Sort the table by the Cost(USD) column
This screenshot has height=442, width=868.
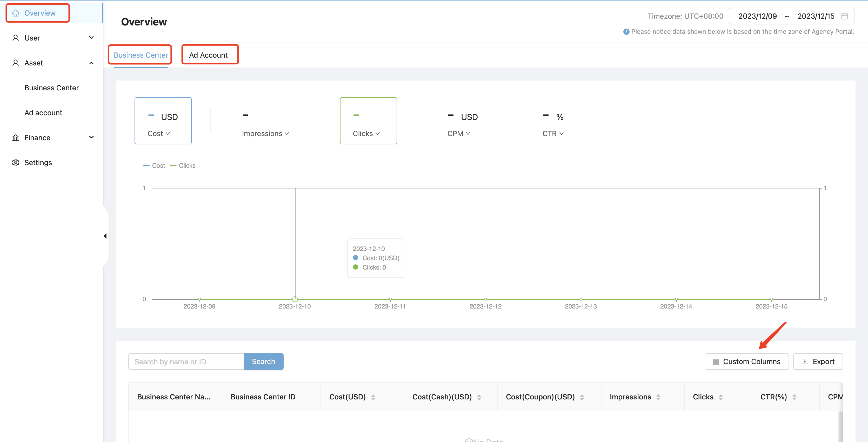coord(373,397)
